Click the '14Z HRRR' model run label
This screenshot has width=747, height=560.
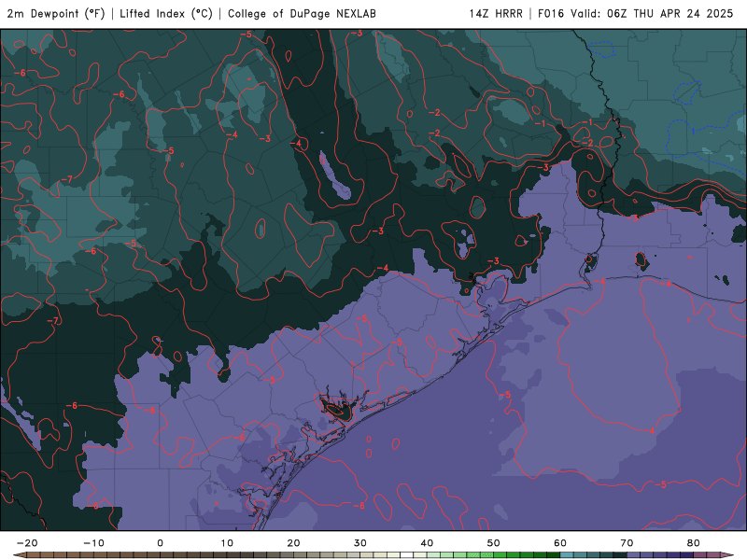tap(496, 14)
